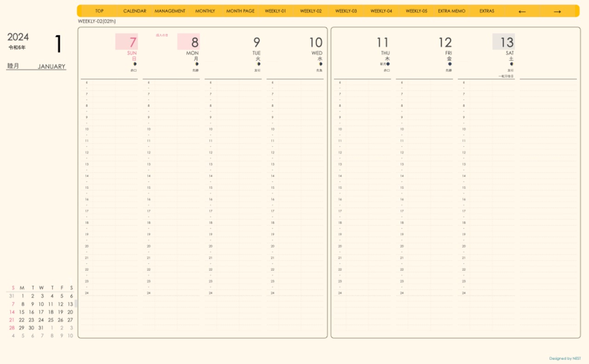Switch to the CALENDAR tab
Image resolution: width=589 pixels, height=364 pixels.
[x=135, y=11]
